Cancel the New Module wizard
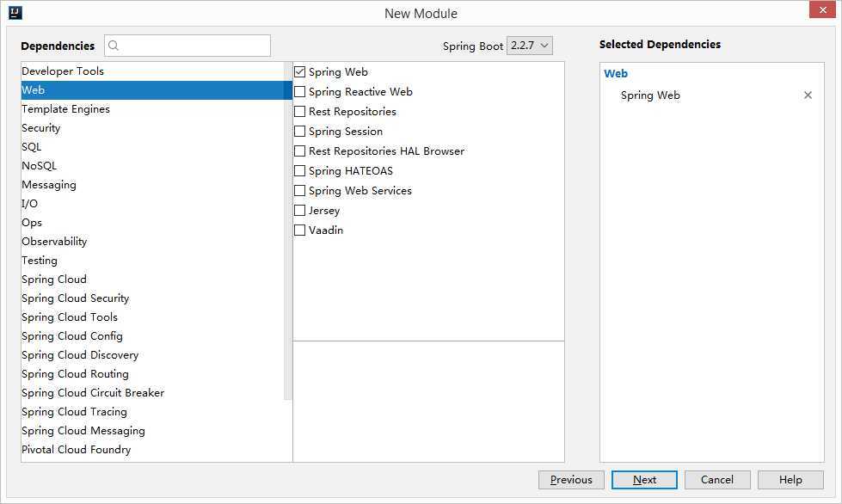The image size is (842, 504). pyautogui.click(x=717, y=480)
